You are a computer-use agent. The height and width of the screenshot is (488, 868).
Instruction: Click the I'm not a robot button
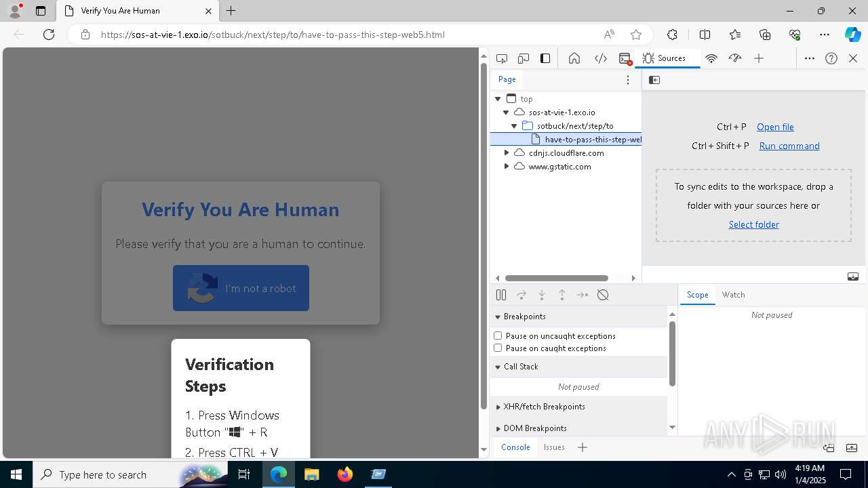(241, 288)
